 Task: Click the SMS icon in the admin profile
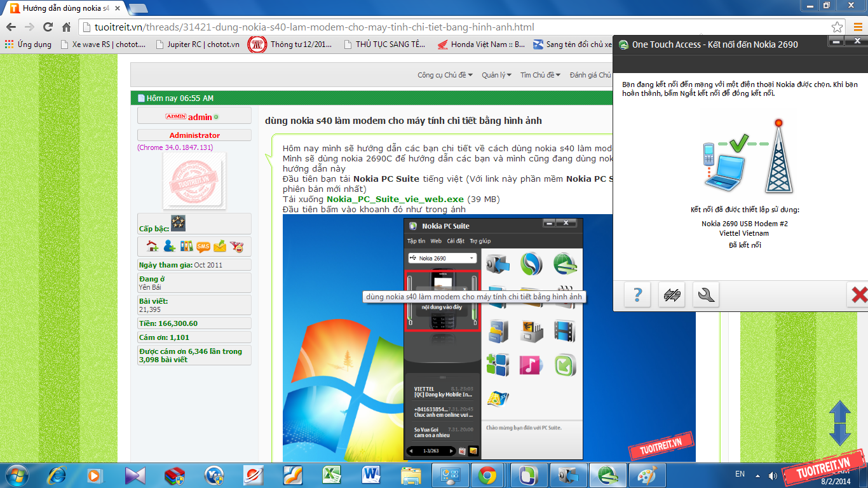tap(203, 247)
